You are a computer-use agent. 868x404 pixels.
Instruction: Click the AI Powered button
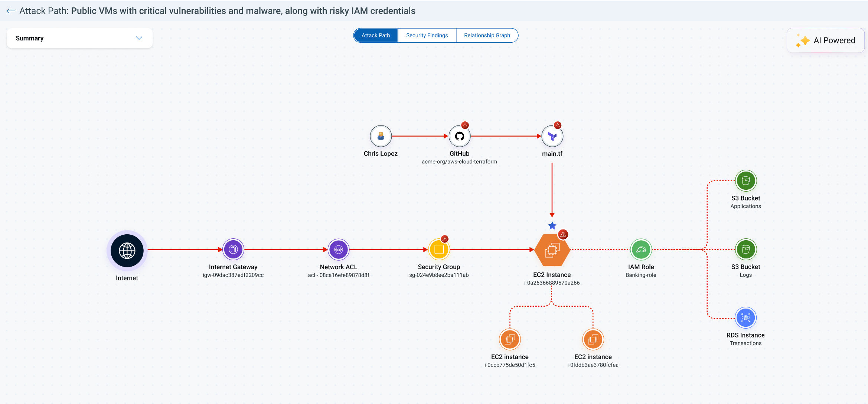[826, 40]
